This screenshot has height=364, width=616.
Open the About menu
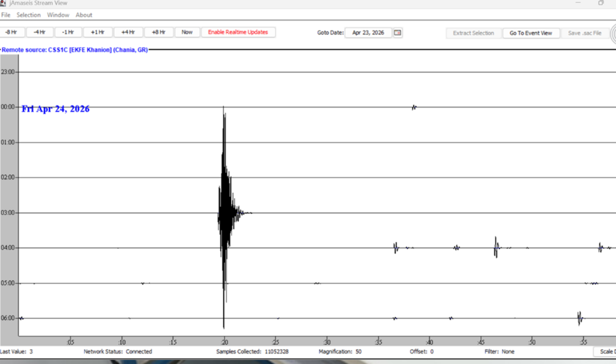(84, 15)
